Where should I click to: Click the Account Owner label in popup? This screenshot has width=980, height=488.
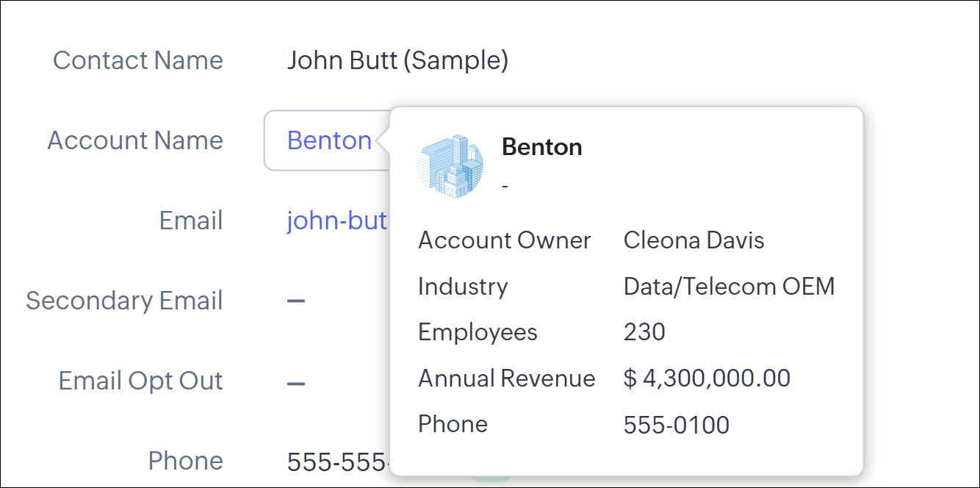[x=504, y=240]
